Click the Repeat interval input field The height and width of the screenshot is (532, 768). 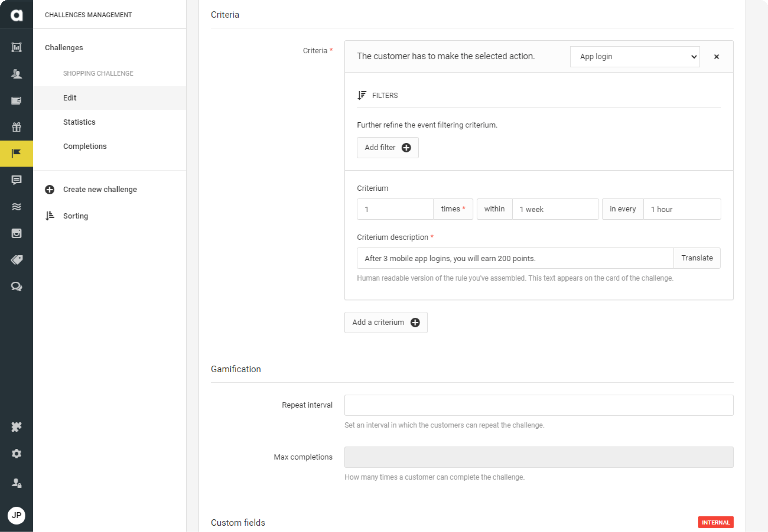point(538,405)
